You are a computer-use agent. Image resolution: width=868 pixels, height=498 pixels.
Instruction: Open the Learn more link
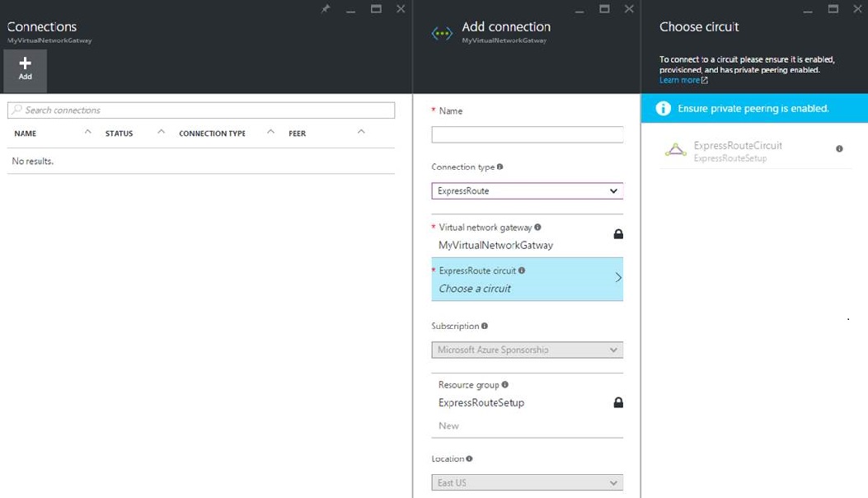click(x=679, y=80)
